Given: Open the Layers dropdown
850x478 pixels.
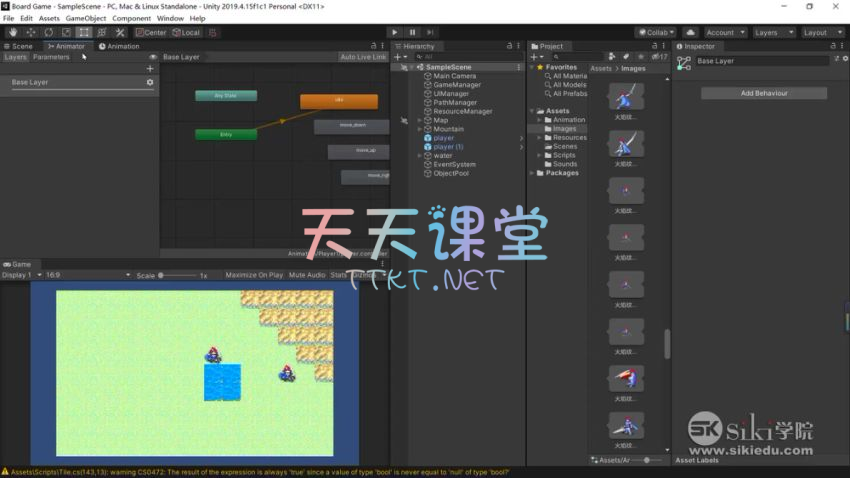Looking at the screenshot, I should coord(773,32).
